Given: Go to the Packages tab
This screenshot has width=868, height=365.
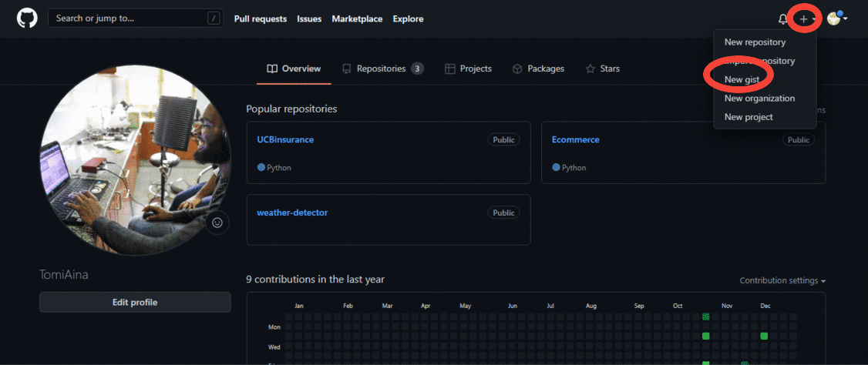Looking at the screenshot, I should 538,69.
